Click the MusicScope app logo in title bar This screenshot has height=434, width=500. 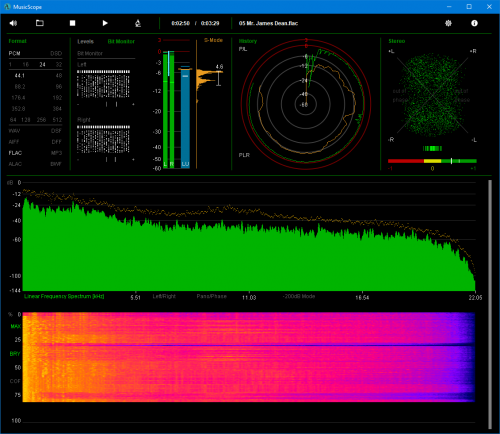pyautogui.click(x=7, y=7)
